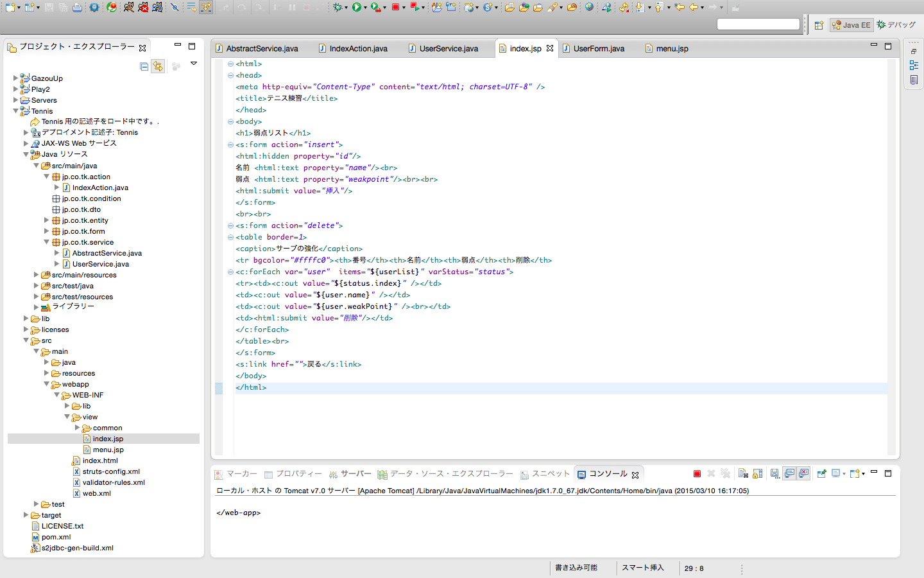Toggle Show Console When Standard Out Changes
Image resolution: width=924 pixels, height=578 pixels.
pos(790,474)
